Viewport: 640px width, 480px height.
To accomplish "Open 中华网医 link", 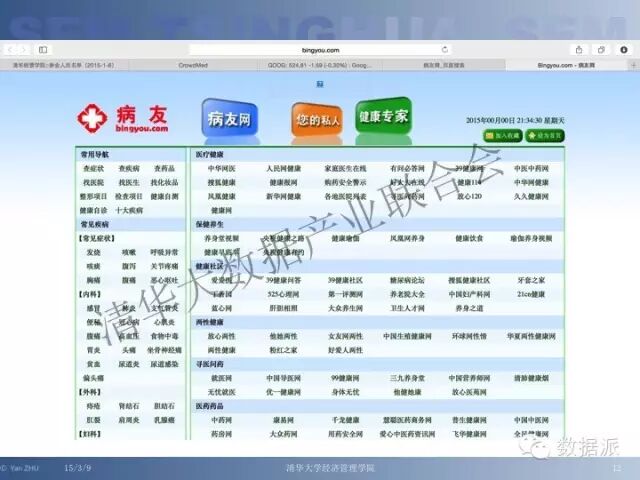I will pos(222,169).
